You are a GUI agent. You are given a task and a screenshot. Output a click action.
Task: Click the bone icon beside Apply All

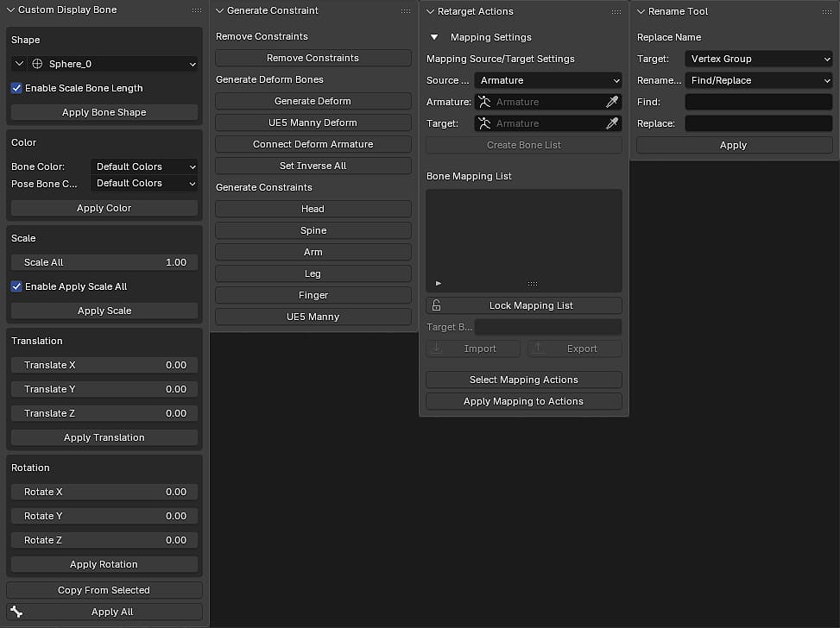tap(16, 612)
